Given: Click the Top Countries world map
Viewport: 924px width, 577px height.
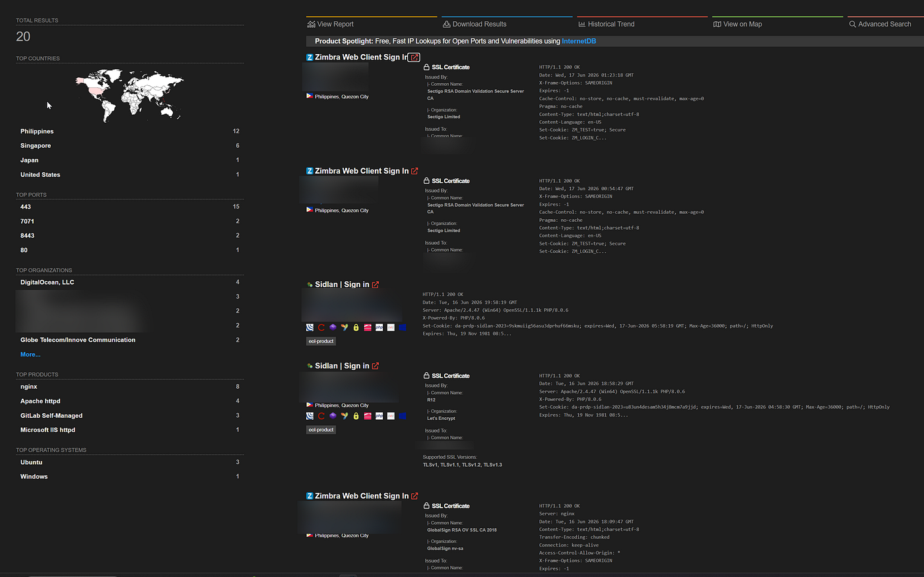Looking at the screenshot, I should click(x=129, y=95).
